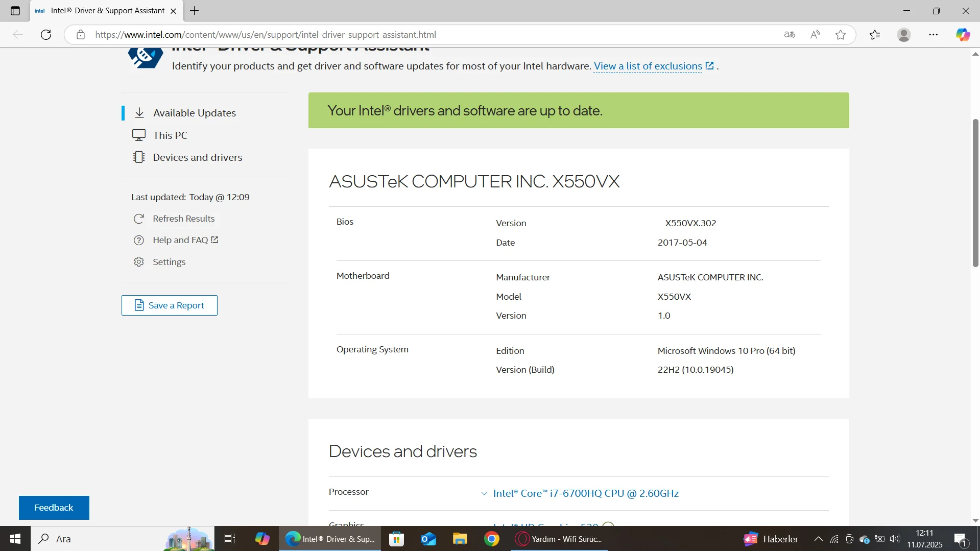
Task: Open the Intel assistant Settings
Action: point(169,262)
